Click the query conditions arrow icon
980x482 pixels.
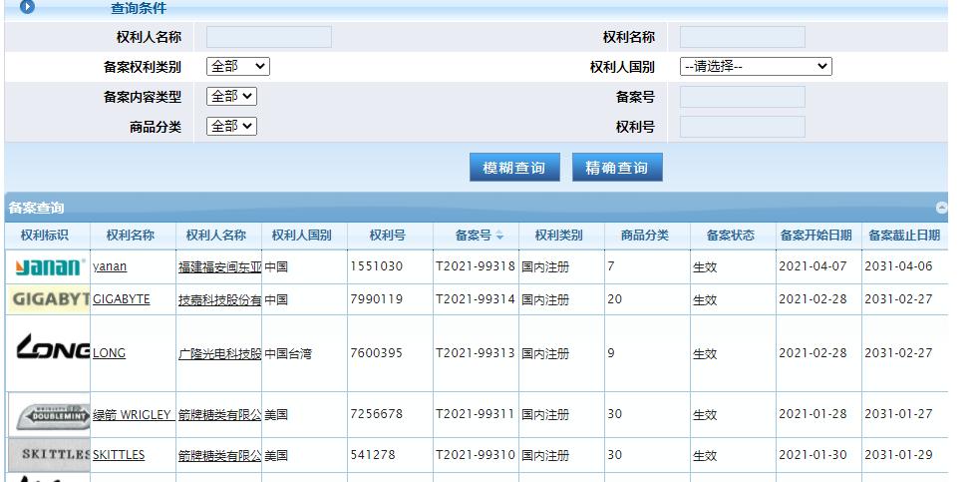[x=27, y=8]
